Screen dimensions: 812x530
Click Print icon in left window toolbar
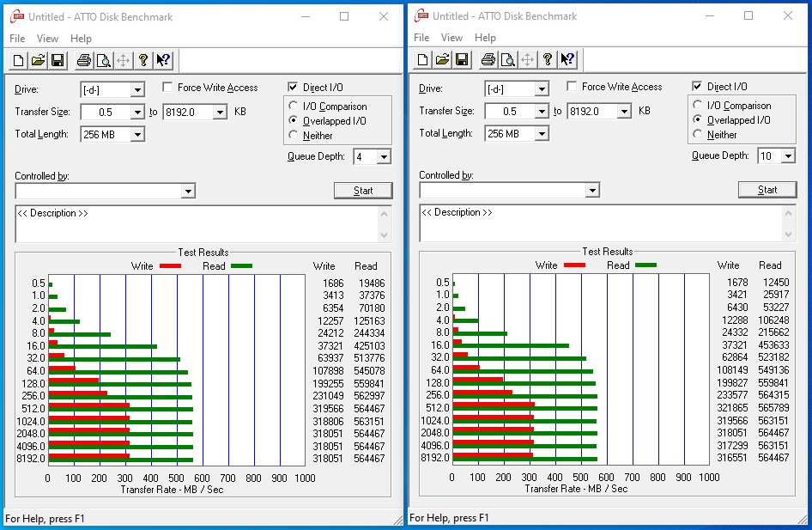point(84,61)
